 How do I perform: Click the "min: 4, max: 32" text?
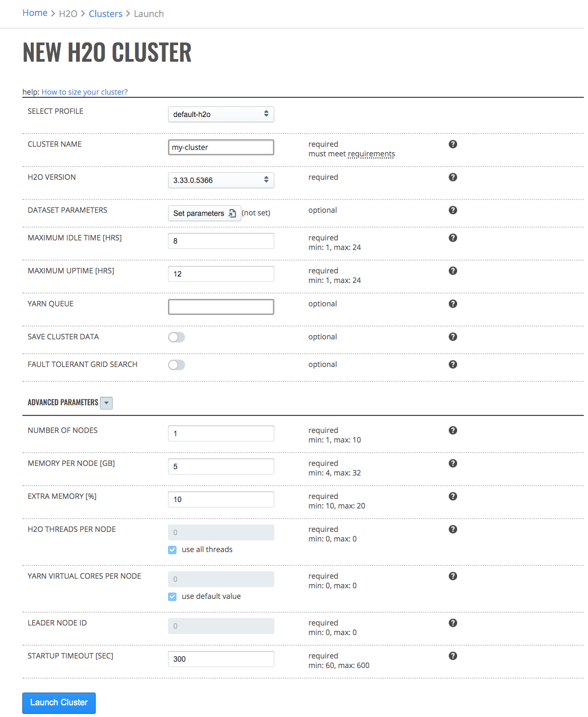coord(334,473)
